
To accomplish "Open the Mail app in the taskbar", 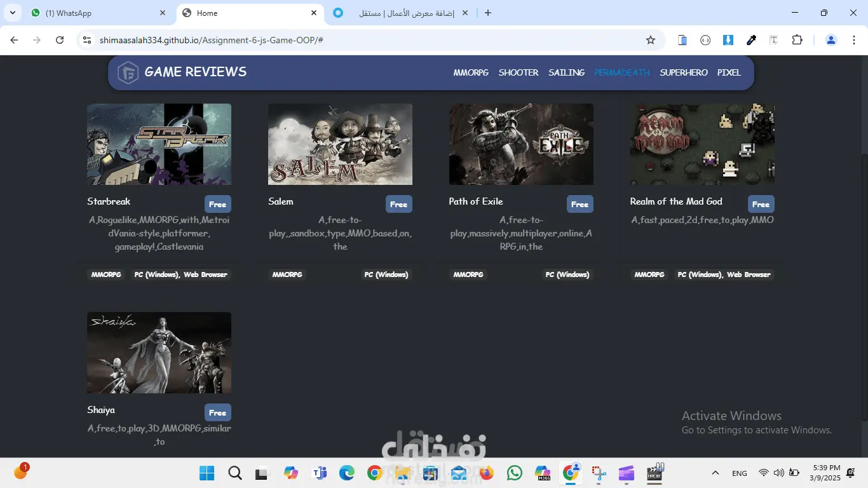I will pyautogui.click(x=459, y=473).
